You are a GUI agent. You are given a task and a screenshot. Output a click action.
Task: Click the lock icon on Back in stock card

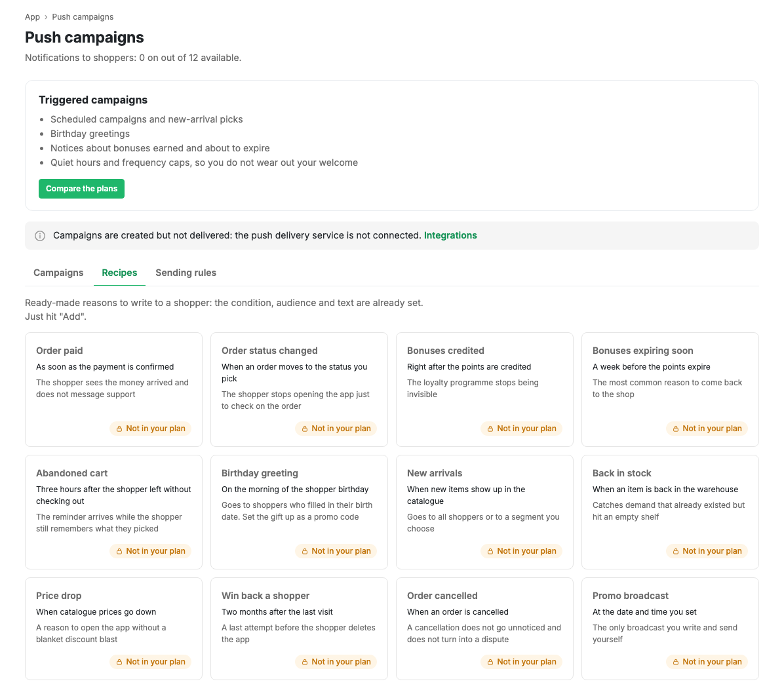(675, 552)
